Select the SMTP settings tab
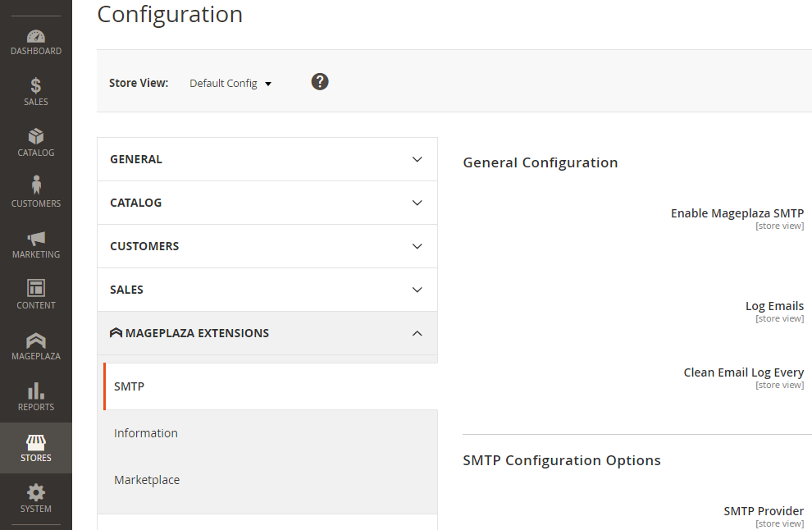 [x=130, y=386]
